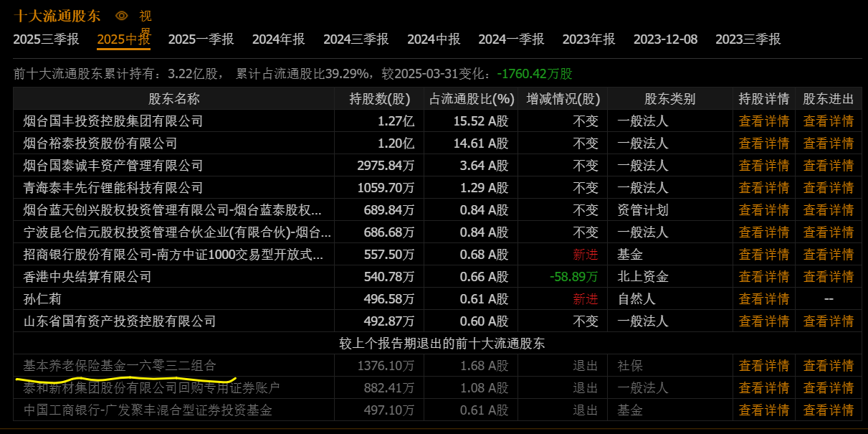View shareholder entry/exit for 中国工商银行-广发聚丰混合型证券投资基金
Image resolution: width=868 pixels, height=434 pixels.
coord(829,410)
